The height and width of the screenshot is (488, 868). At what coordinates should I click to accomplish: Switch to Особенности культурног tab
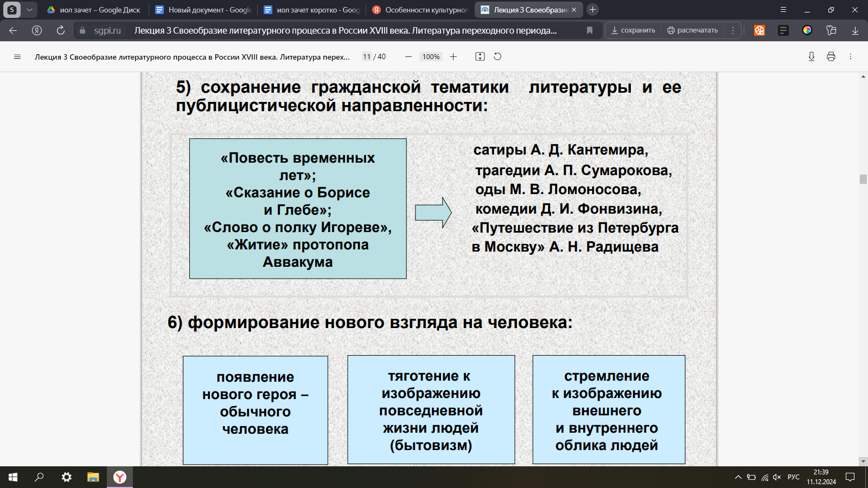420,10
